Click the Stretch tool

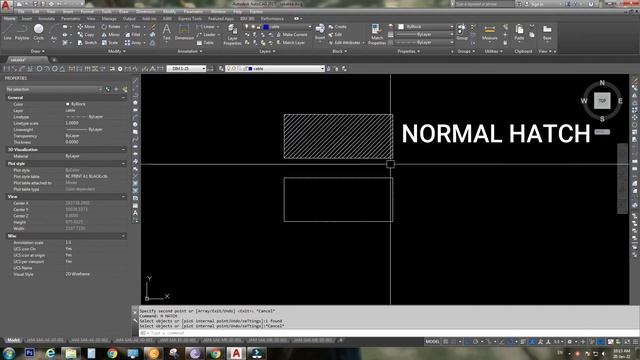87,42
